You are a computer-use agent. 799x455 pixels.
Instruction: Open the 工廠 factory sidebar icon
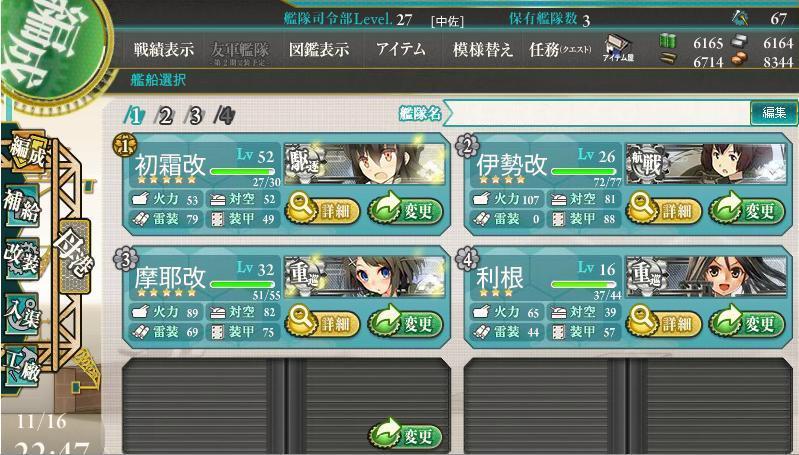click(x=21, y=368)
